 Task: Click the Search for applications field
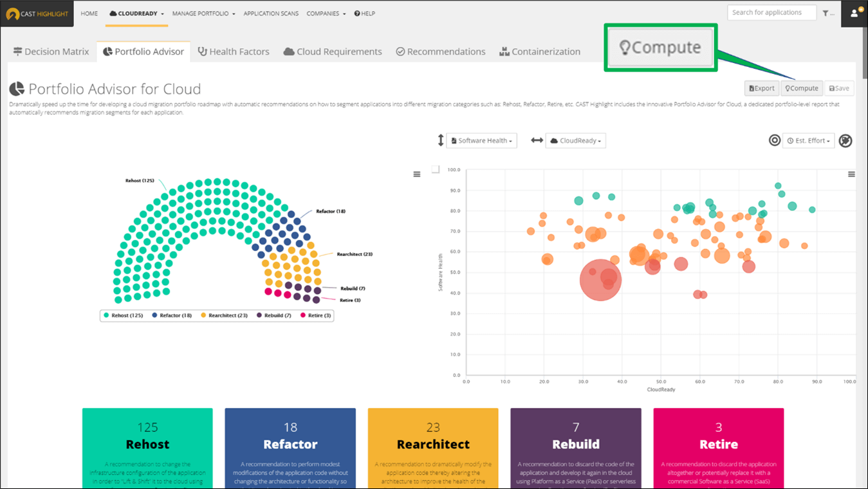(x=771, y=12)
